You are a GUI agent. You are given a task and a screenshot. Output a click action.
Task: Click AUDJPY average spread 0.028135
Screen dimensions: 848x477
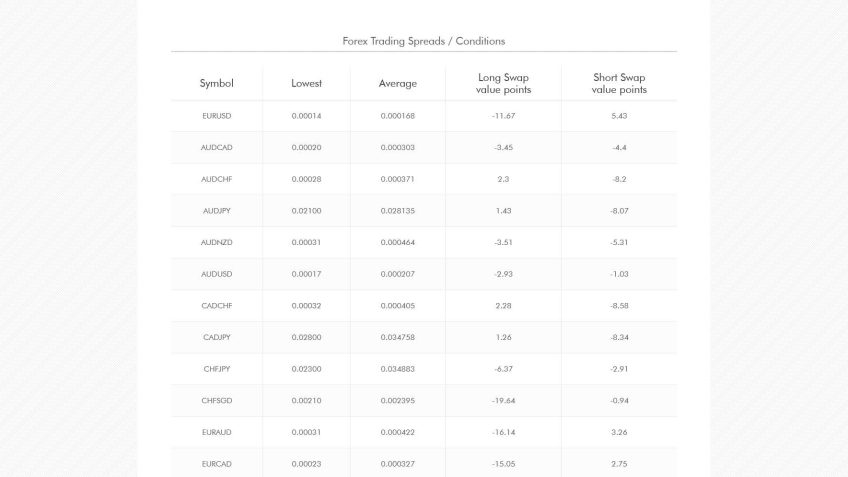[397, 211]
